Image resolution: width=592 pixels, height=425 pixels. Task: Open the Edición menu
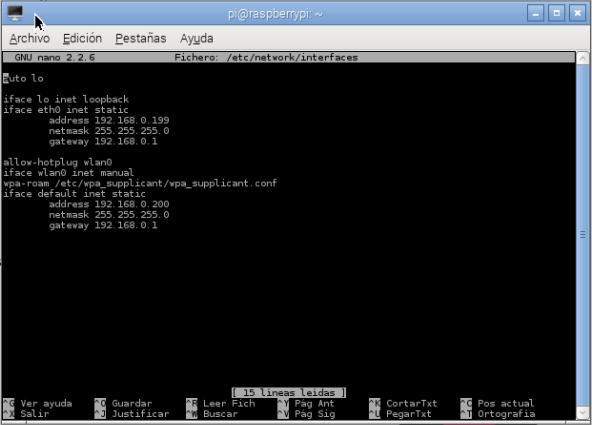coord(82,38)
